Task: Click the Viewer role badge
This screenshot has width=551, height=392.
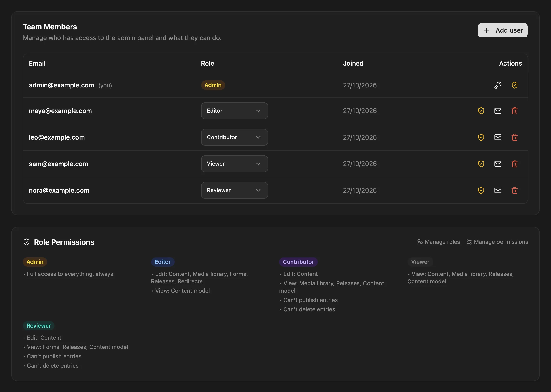Action: point(420,262)
